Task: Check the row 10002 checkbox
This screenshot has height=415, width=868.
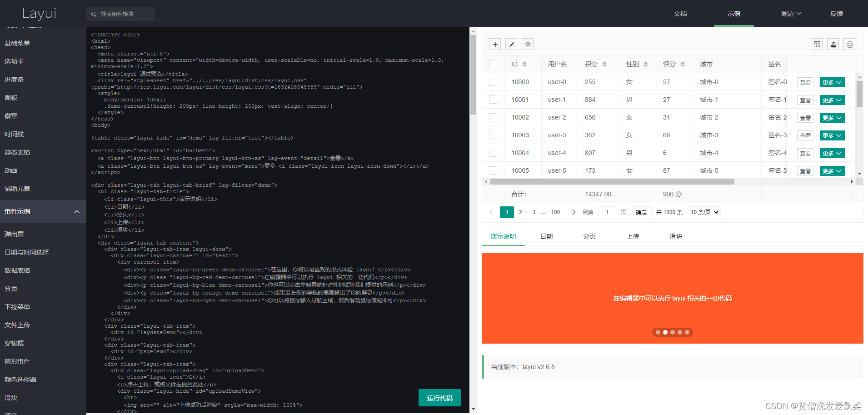Action: 493,117
